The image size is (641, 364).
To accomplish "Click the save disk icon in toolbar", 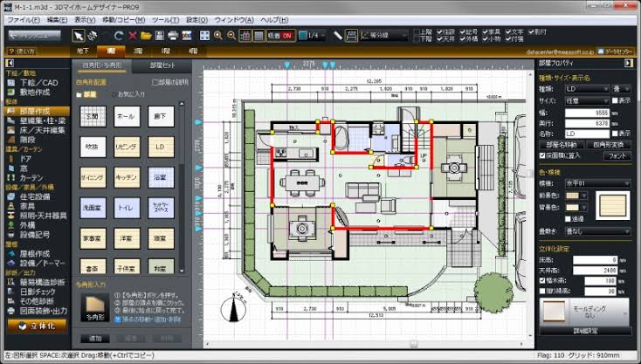I will pyautogui.click(x=159, y=36).
